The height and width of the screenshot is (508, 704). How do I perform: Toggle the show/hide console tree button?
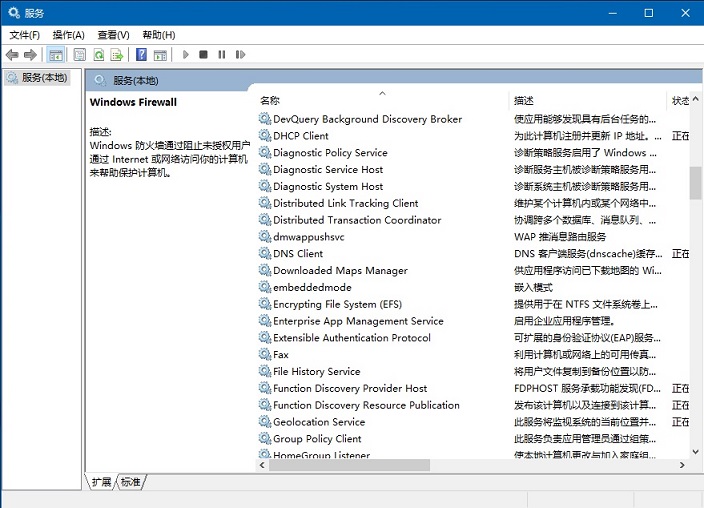56,55
